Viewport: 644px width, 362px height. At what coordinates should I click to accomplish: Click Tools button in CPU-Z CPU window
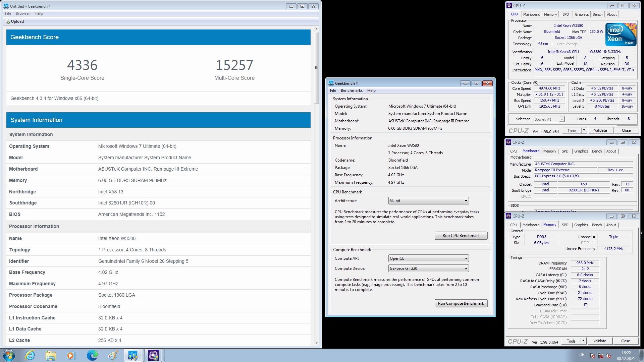pos(572,130)
